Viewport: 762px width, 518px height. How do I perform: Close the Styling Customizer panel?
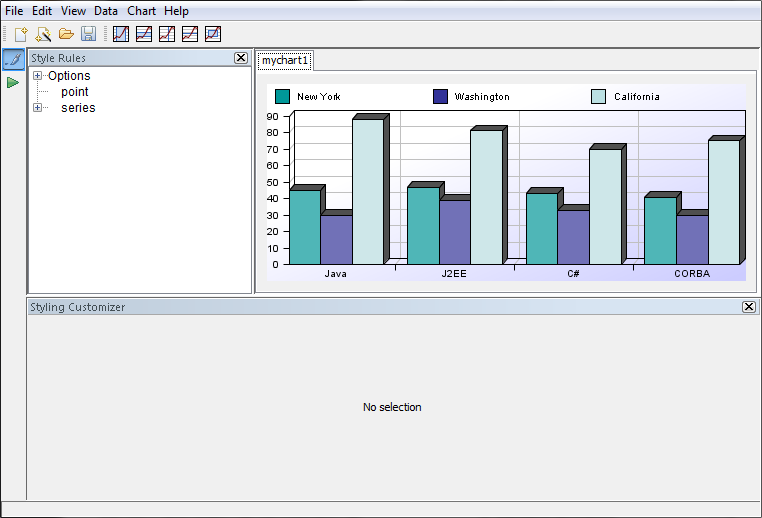click(x=749, y=307)
